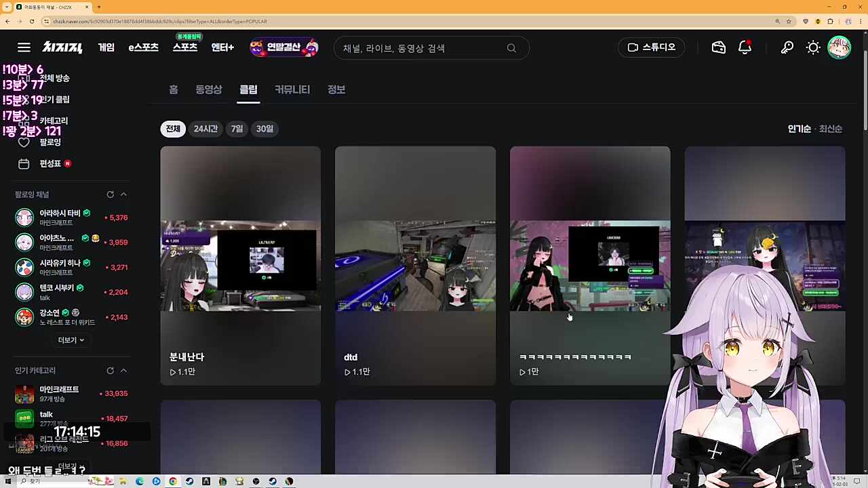Open the hamburger navigation menu
868x488 pixels.
tap(24, 47)
